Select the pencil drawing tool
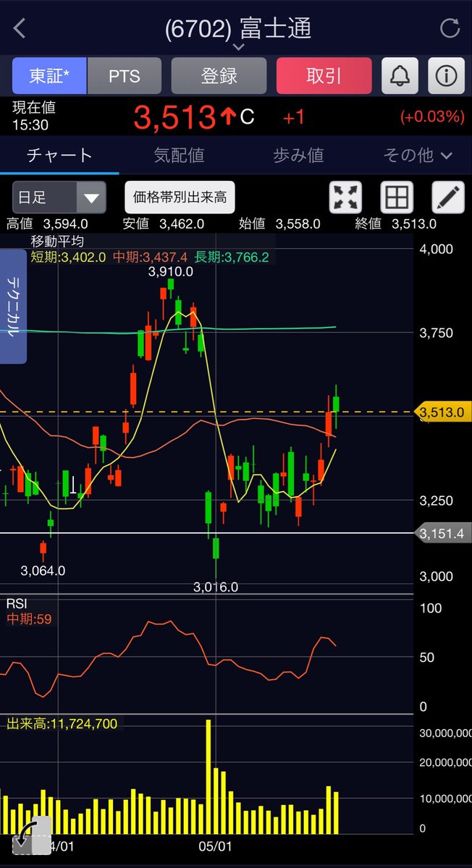The height and width of the screenshot is (868, 472). click(448, 197)
